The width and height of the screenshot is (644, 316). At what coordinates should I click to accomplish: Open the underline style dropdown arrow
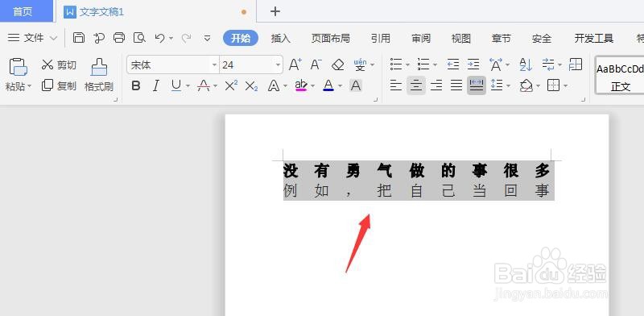[x=188, y=86]
